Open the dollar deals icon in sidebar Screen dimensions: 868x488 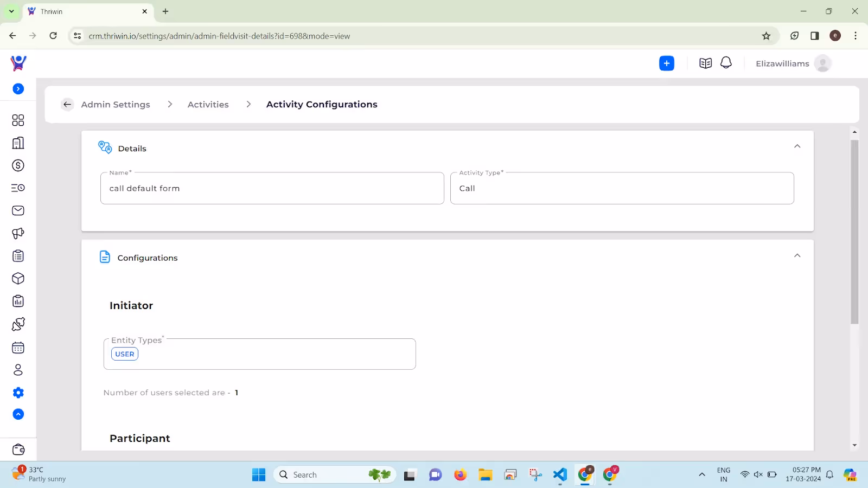pyautogui.click(x=18, y=165)
